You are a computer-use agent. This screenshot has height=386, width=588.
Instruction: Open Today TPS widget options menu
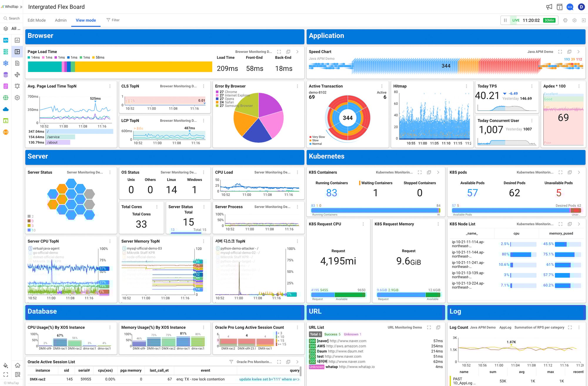pyautogui.click(x=532, y=86)
